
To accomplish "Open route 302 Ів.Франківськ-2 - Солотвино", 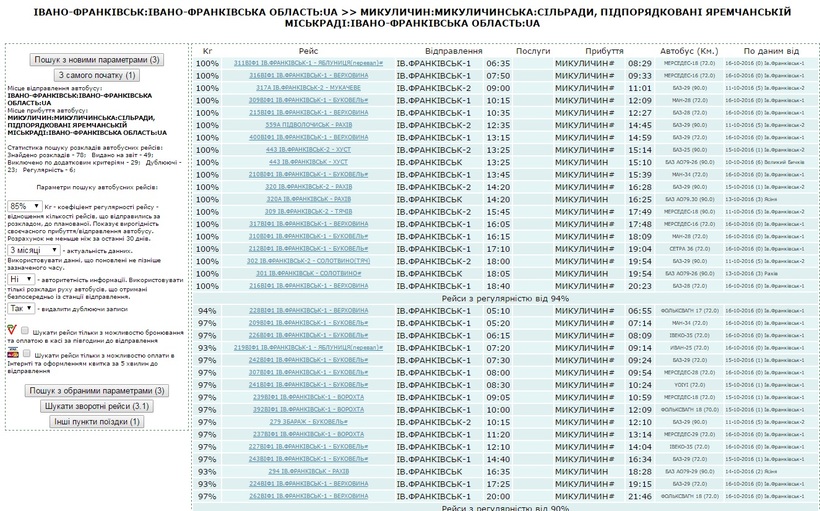I will tap(308, 261).
